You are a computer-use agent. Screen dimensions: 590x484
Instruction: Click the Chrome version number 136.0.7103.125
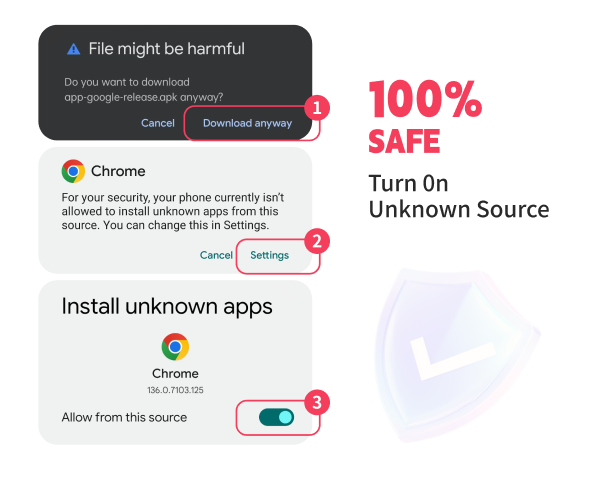pyautogui.click(x=175, y=390)
